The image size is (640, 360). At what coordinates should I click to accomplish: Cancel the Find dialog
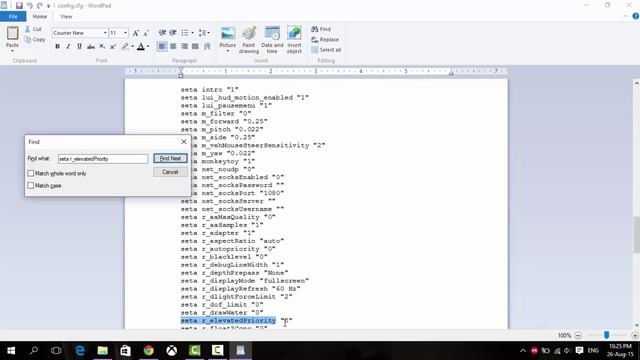click(170, 172)
